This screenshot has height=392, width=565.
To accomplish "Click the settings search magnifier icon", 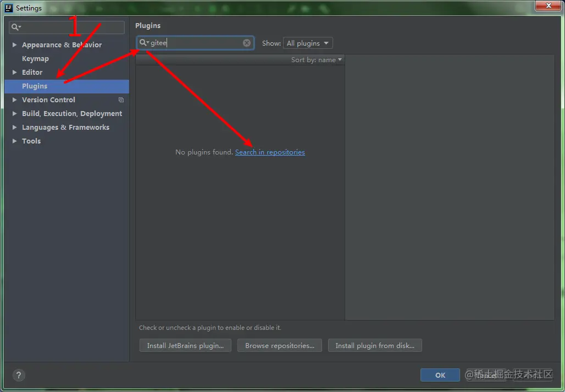I will point(16,27).
